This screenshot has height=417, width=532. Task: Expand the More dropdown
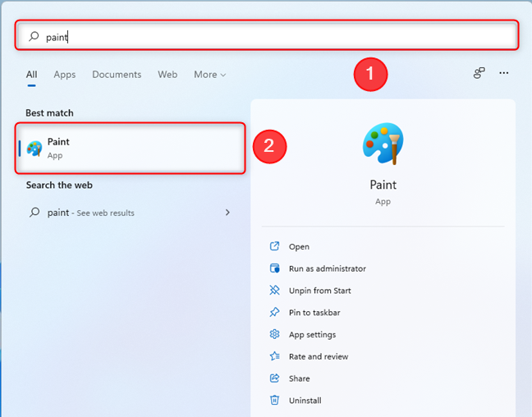pos(209,75)
